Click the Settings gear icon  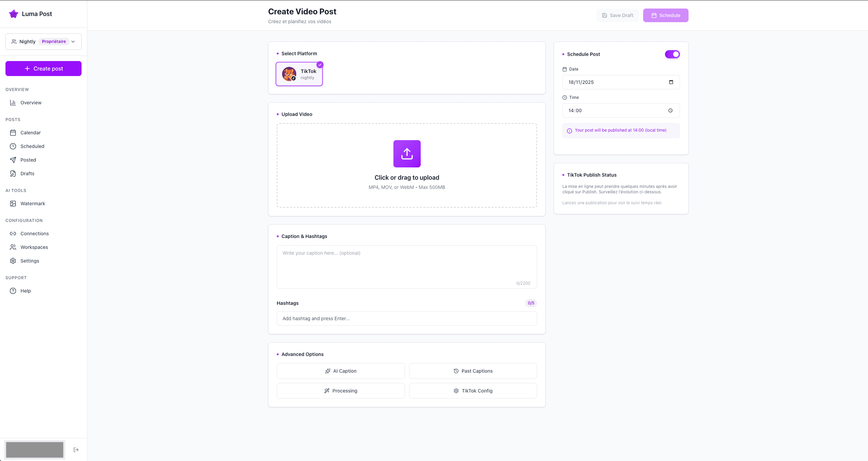13,261
